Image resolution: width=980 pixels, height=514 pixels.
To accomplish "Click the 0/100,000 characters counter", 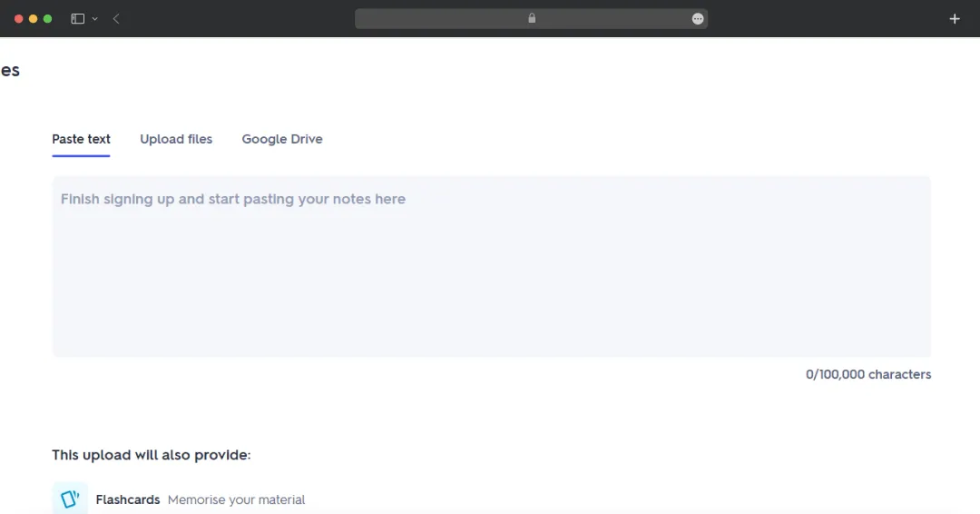I will [x=868, y=374].
